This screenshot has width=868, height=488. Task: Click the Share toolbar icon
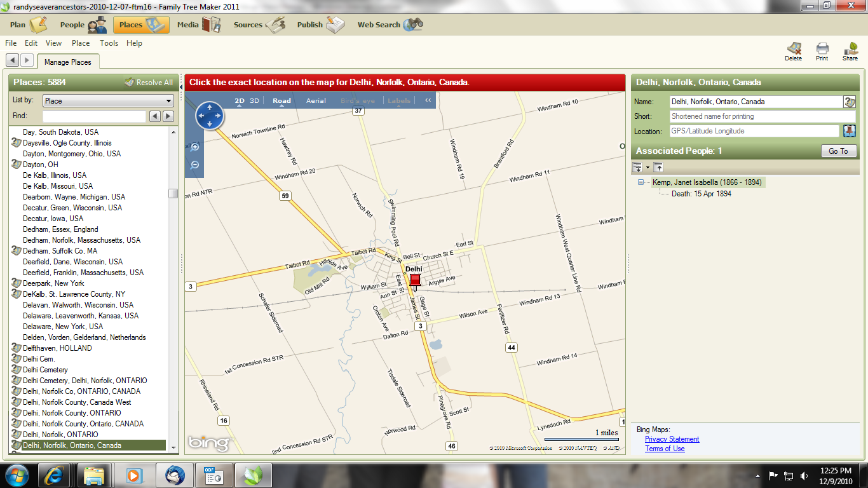(850, 51)
